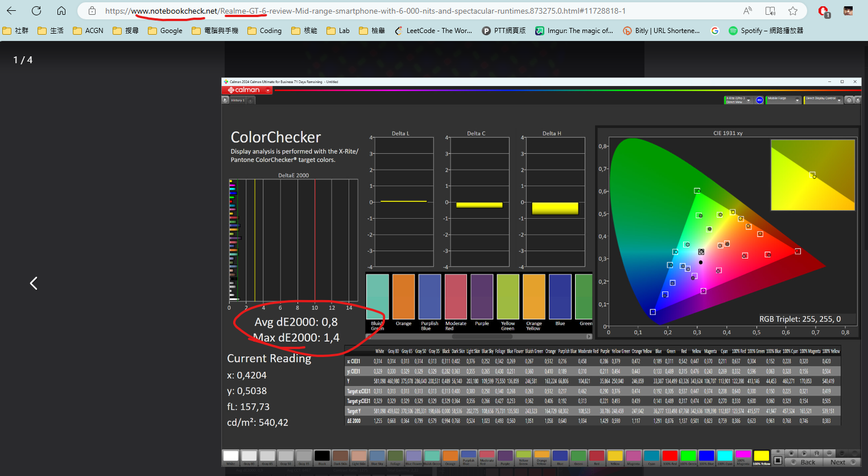Open the 社群 bookmarks folder
Viewport: 868px width, 476px height.
[16, 31]
